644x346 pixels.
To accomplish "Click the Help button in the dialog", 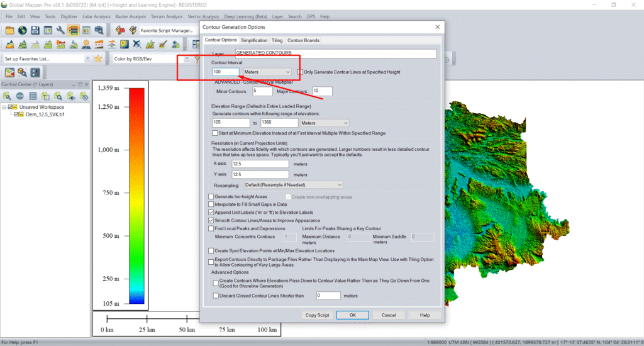I will pyautogui.click(x=425, y=315).
